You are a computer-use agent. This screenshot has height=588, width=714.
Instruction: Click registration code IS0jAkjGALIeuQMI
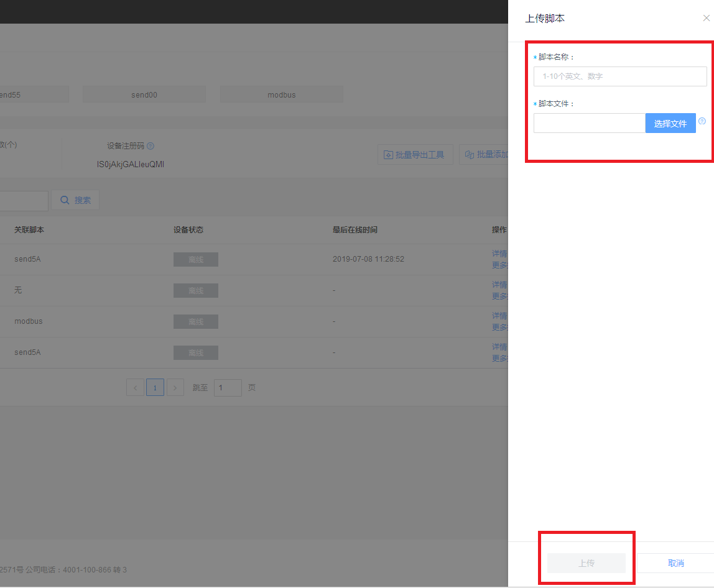tap(131, 164)
